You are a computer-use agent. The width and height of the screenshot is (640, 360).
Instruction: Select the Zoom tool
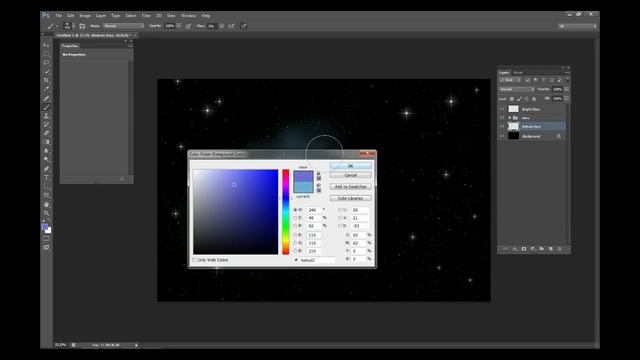click(x=46, y=213)
